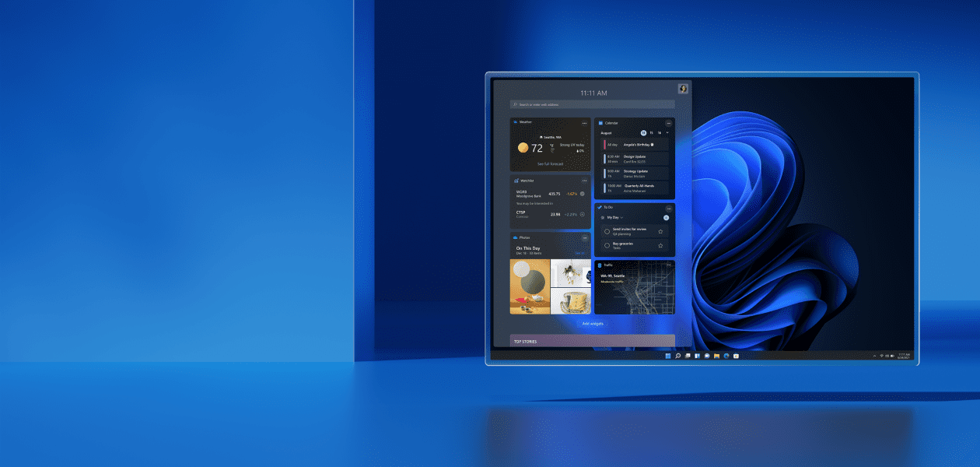The height and width of the screenshot is (467, 980).
Task: Select the WGRB Woodgrove Bank stock row
Action: 550,194
